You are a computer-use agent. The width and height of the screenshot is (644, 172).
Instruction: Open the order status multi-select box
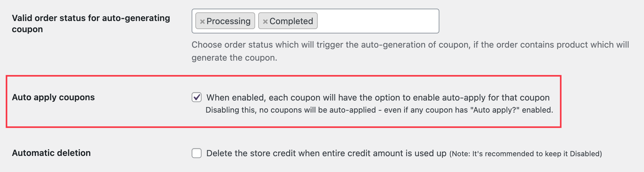point(378,21)
